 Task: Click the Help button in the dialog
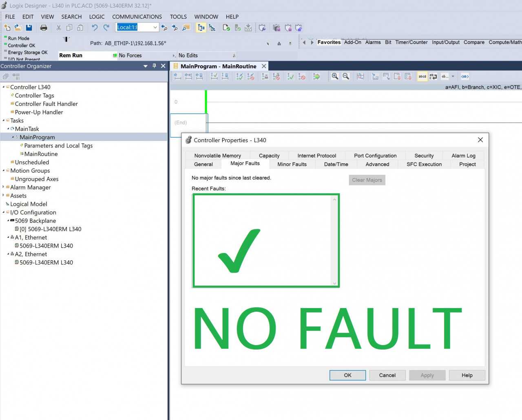467,375
